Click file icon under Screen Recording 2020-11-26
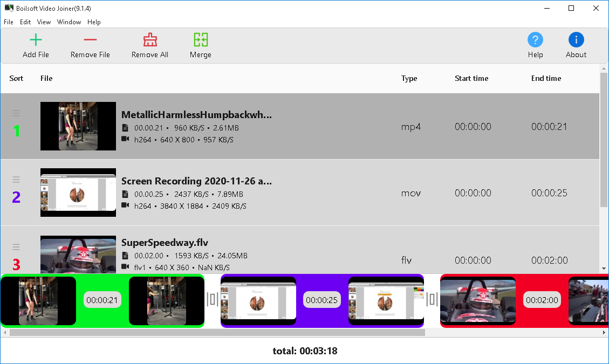Image resolution: width=609 pixels, height=364 pixels. pos(125,194)
